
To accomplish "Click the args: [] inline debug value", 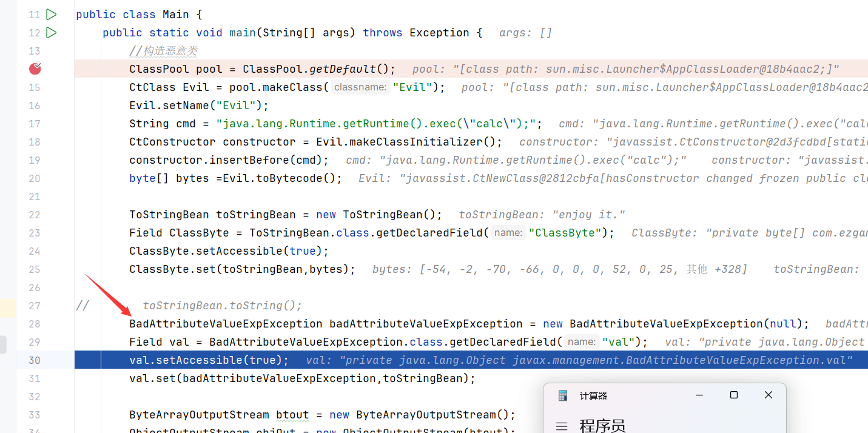I will click(x=526, y=33).
